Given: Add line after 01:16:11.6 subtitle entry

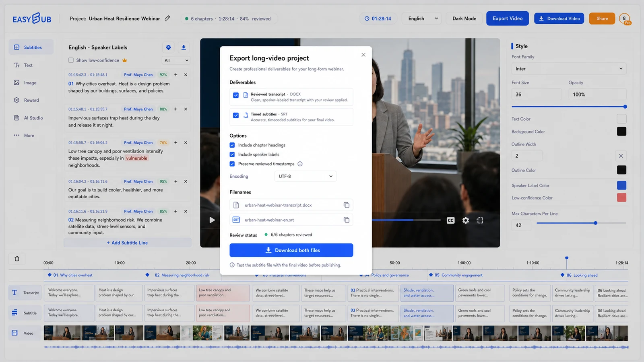Looking at the screenshot, I should click(175, 211).
